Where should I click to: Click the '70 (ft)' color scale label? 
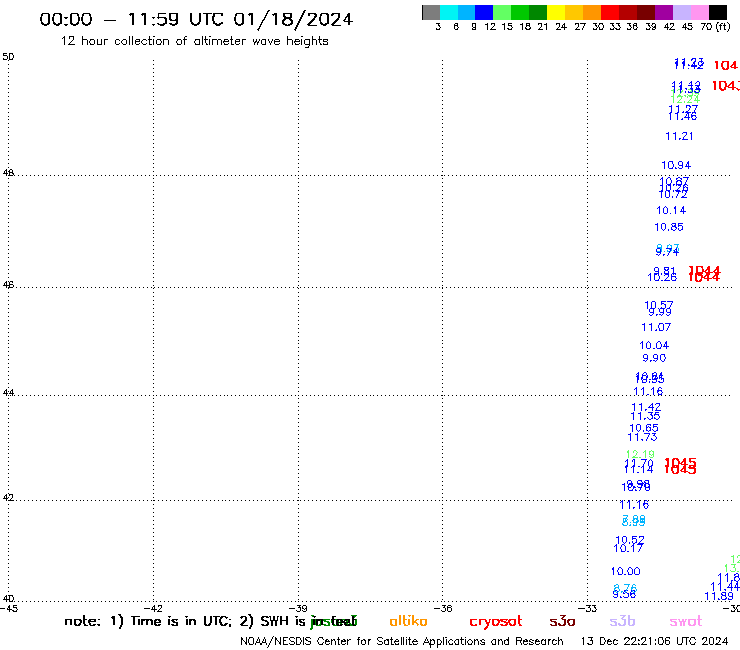click(x=715, y=26)
